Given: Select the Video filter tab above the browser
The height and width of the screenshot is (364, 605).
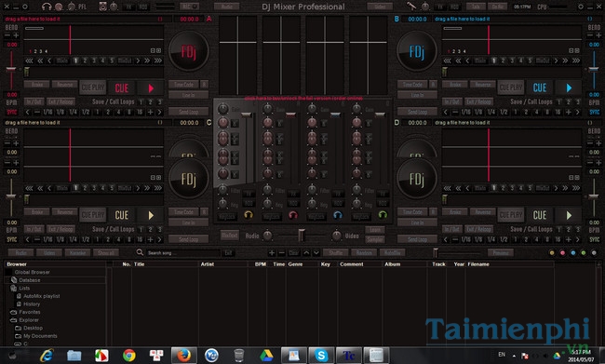Looking at the screenshot, I should pos(49,253).
